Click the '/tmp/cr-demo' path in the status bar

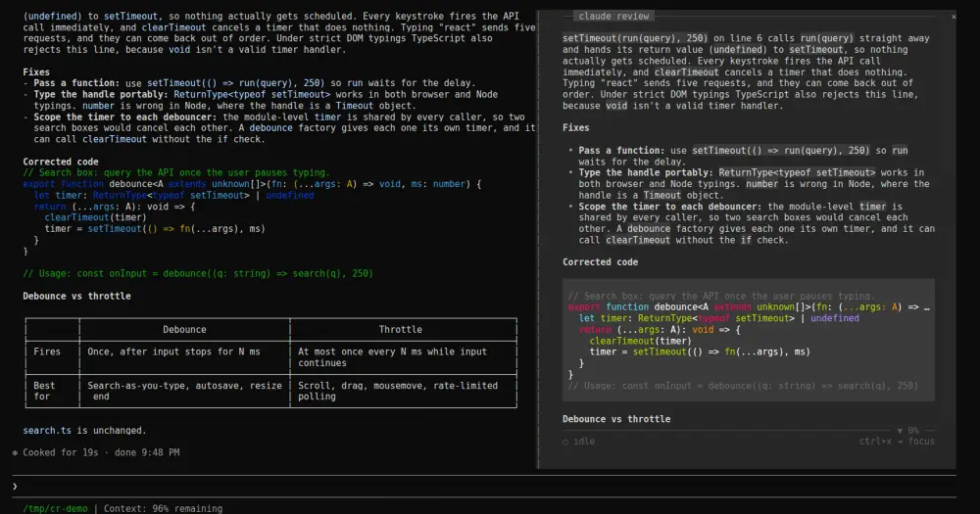[55, 508]
